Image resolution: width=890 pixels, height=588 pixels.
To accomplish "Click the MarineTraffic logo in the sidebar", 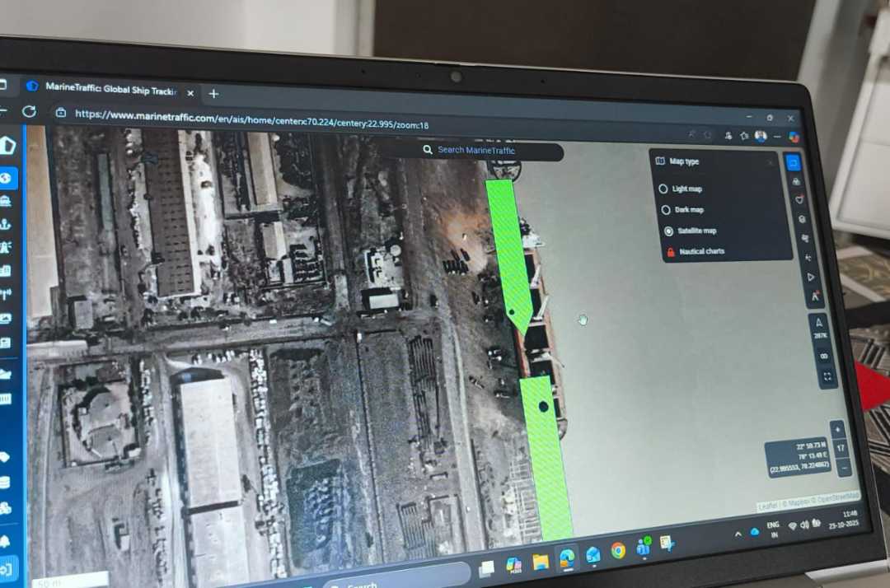I will [x=7, y=147].
